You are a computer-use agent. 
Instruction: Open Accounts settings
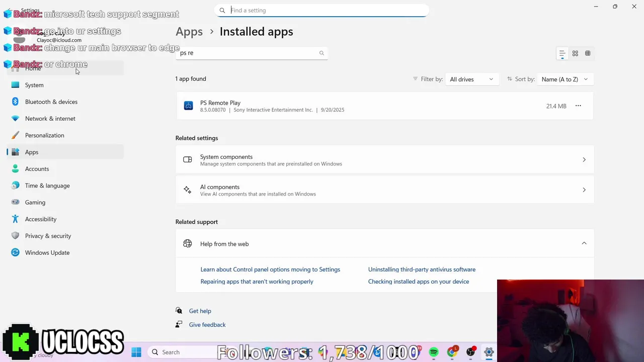pos(65,169)
